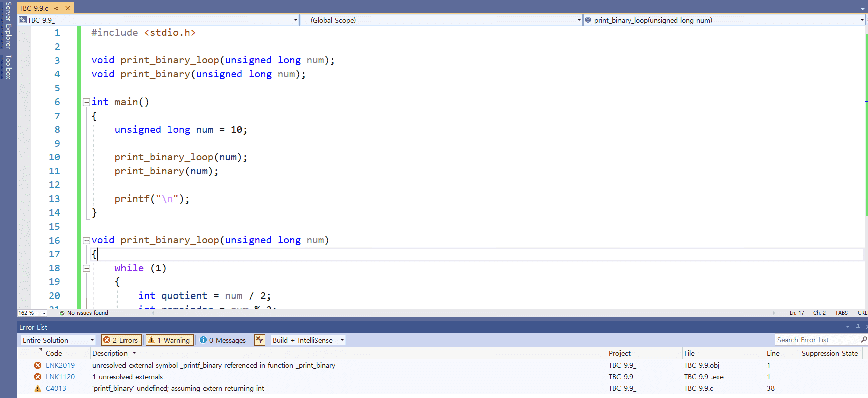Sort Error List by Line column

pos(773,353)
